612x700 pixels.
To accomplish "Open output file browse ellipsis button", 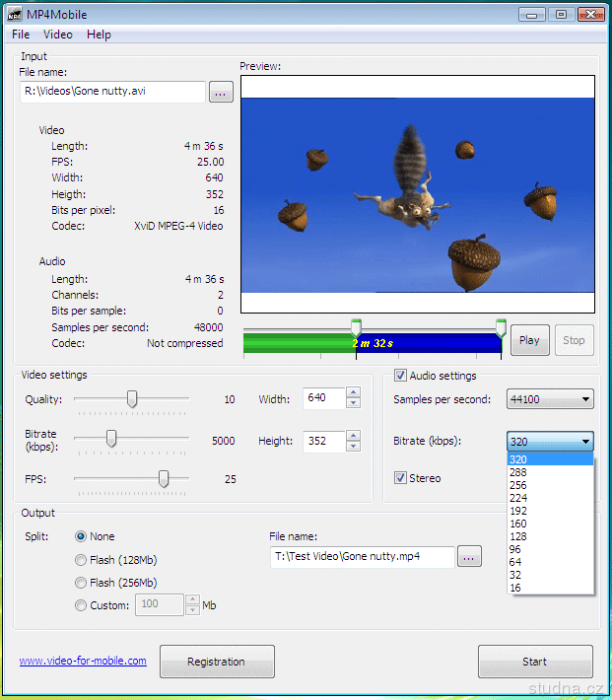I will (469, 557).
